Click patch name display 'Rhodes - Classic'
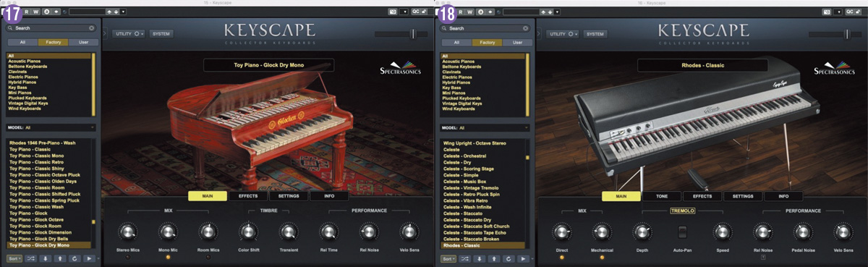Screen dimensions: 868x267 [702, 65]
